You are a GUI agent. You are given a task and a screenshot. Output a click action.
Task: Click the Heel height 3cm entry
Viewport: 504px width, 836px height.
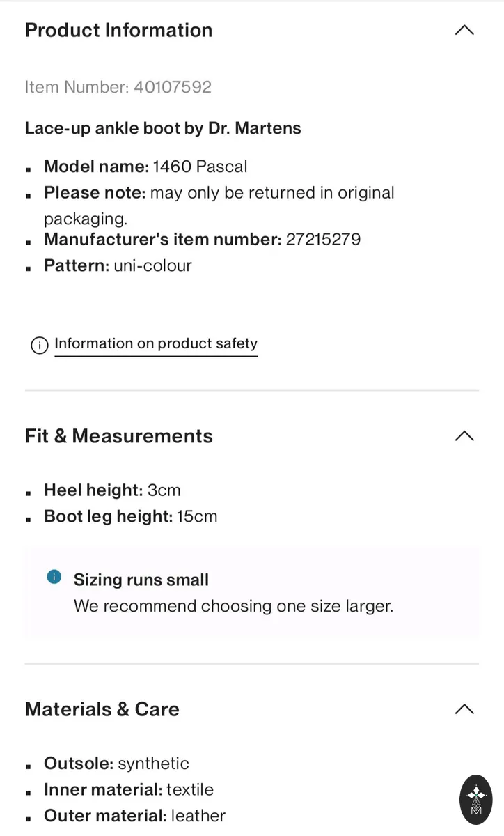(x=112, y=490)
